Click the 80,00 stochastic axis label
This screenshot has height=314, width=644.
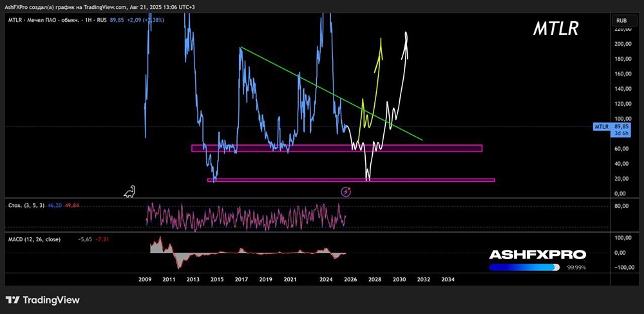click(621, 206)
